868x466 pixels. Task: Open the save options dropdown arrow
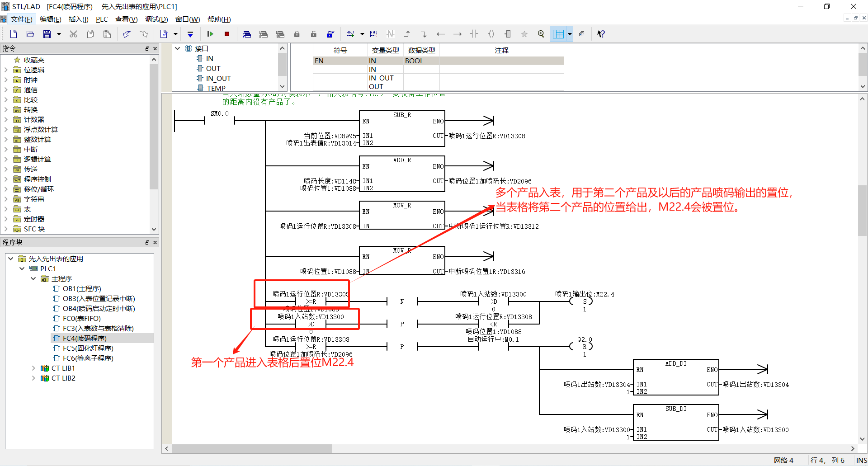59,34
